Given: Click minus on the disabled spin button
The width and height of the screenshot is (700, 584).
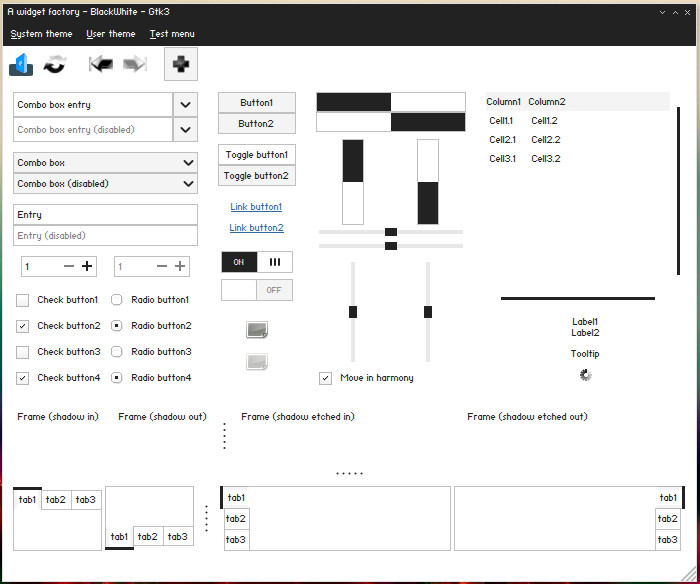Looking at the screenshot, I should point(162,267).
